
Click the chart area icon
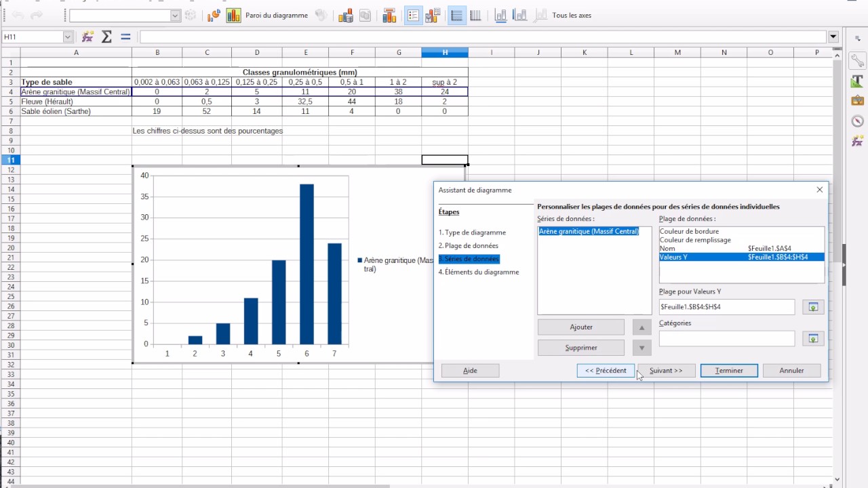pyautogui.click(x=321, y=16)
